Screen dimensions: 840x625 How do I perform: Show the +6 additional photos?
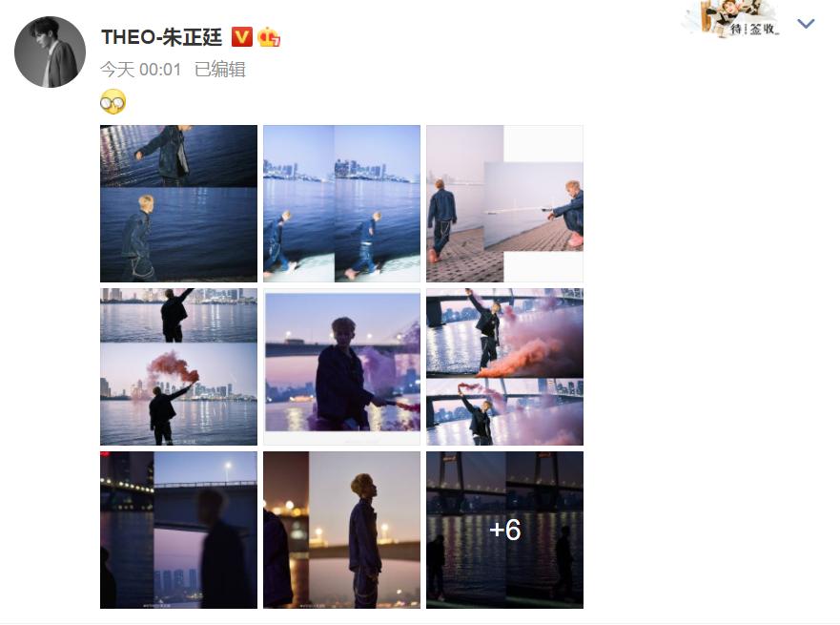[x=504, y=530]
